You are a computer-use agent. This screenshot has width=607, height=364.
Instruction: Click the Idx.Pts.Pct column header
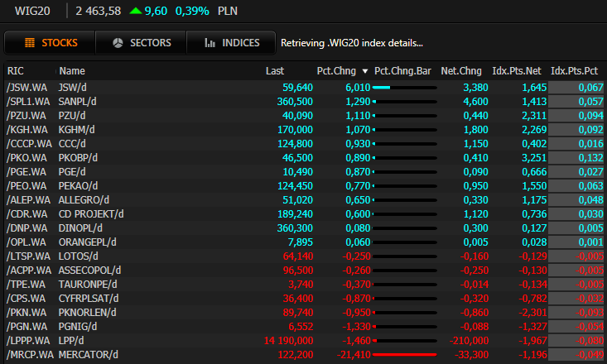coord(576,71)
